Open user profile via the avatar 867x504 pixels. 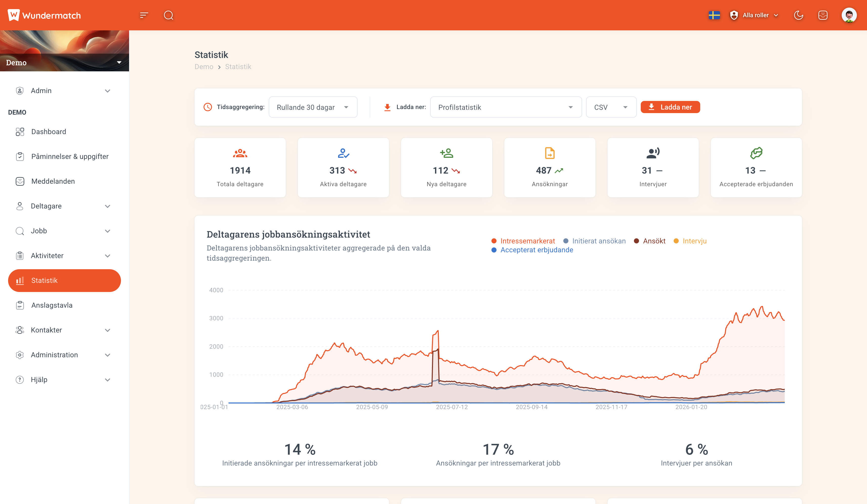click(x=849, y=15)
